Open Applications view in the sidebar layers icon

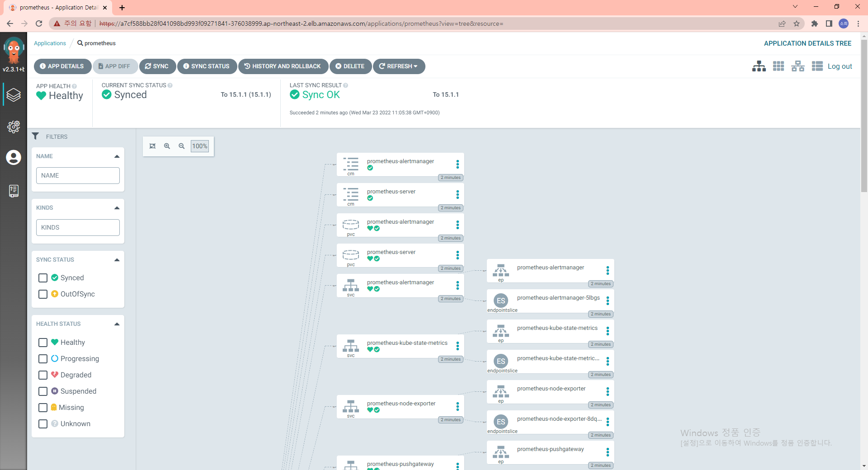[x=14, y=95]
